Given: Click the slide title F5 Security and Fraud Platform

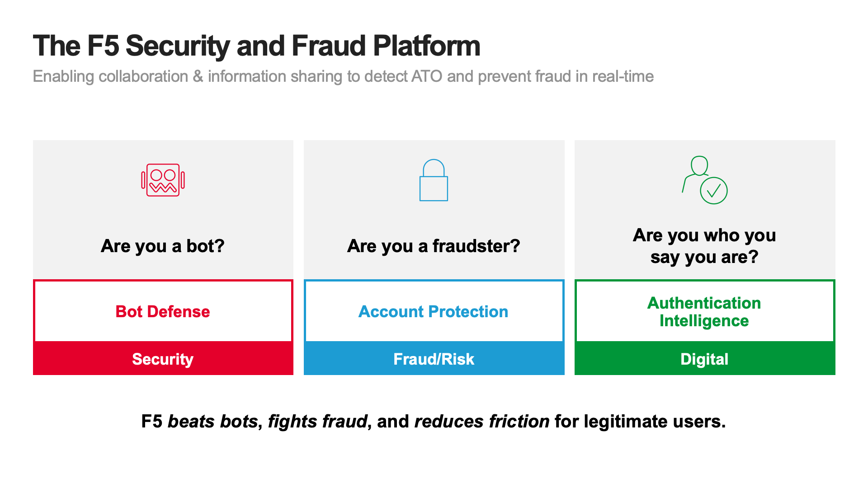Looking at the screenshot, I should click(x=256, y=46).
